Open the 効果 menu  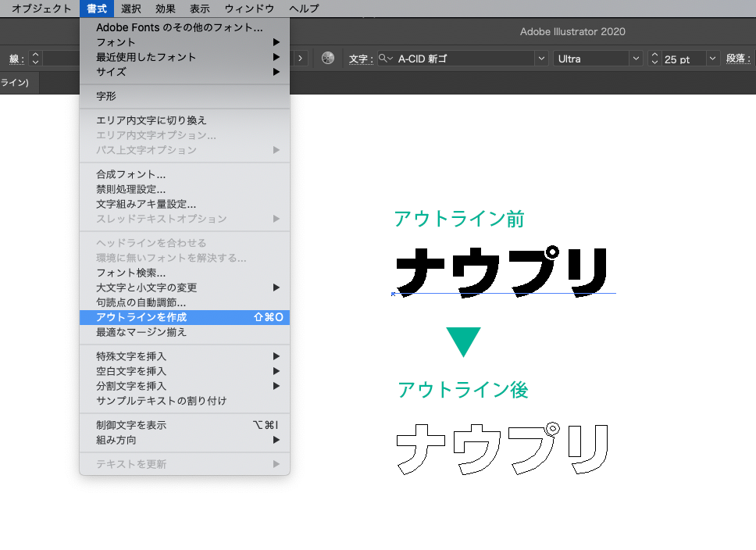(x=165, y=9)
